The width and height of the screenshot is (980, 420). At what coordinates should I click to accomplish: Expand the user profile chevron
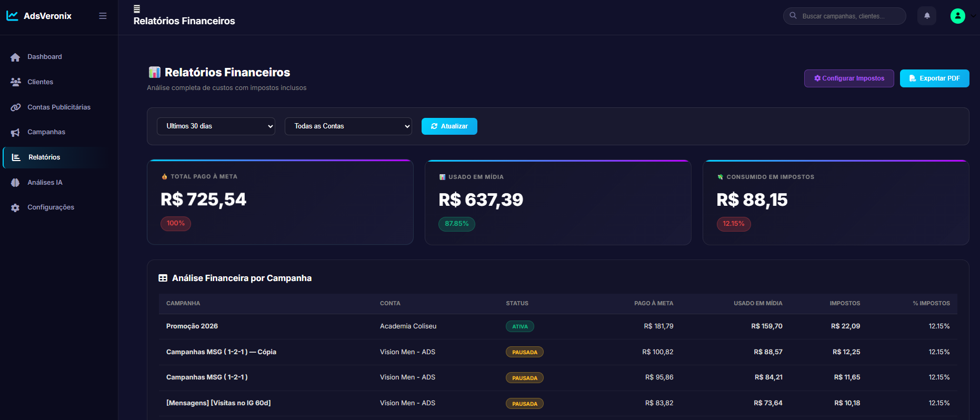pos(973,16)
